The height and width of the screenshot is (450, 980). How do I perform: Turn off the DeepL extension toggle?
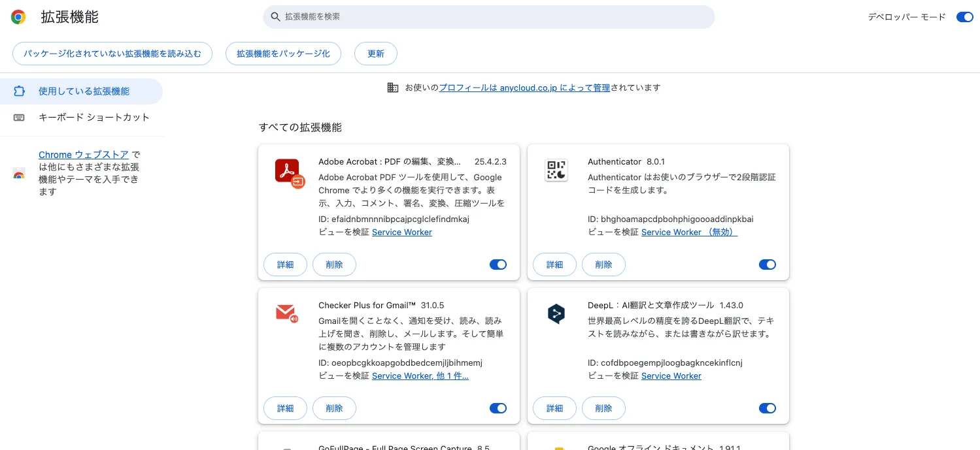pyautogui.click(x=768, y=408)
